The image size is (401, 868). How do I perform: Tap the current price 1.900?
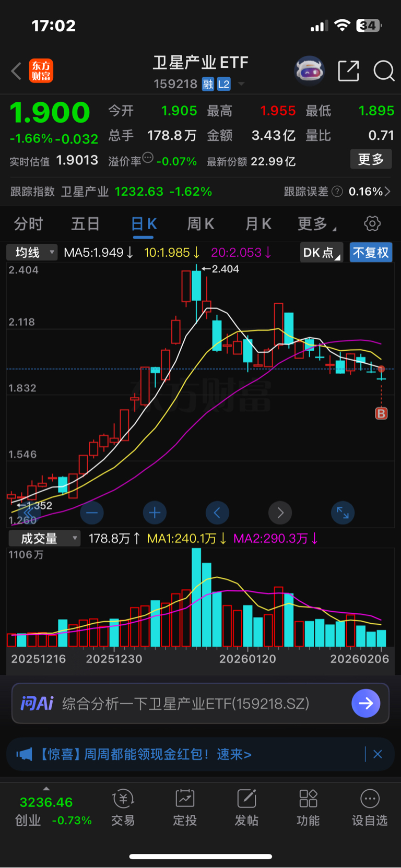tap(50, 113)
